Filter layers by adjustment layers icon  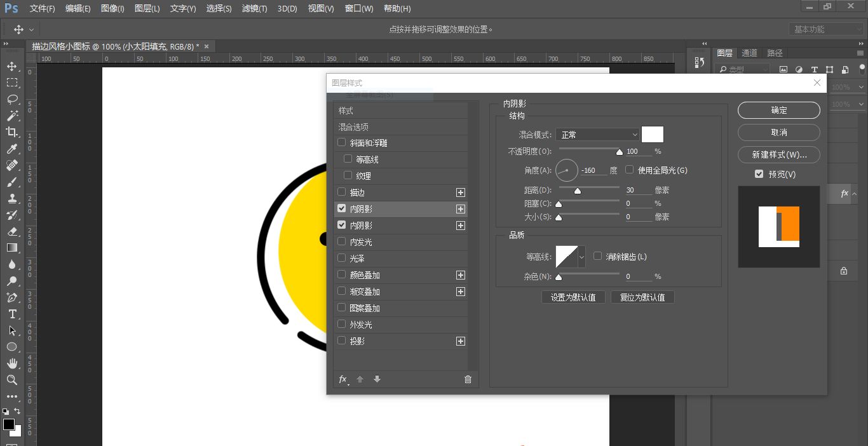[x=799, y=69]
